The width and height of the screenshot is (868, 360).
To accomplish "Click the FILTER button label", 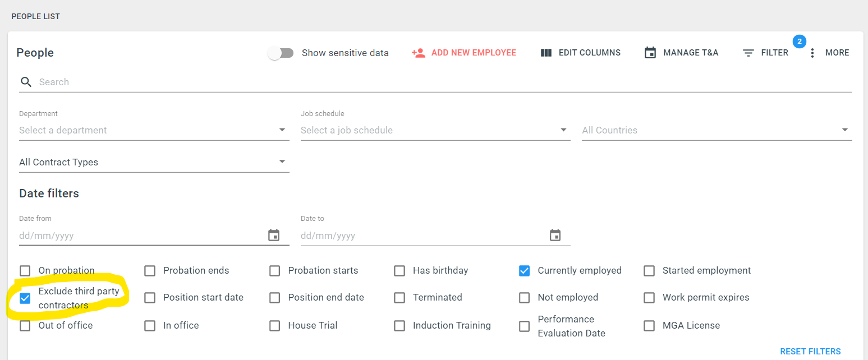I will tap(775, 53).
